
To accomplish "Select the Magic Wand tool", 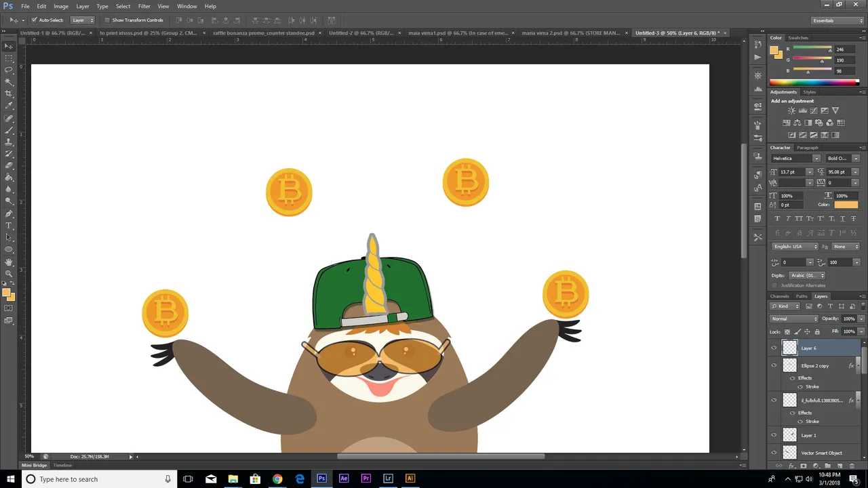I will [x=9, y=81].
